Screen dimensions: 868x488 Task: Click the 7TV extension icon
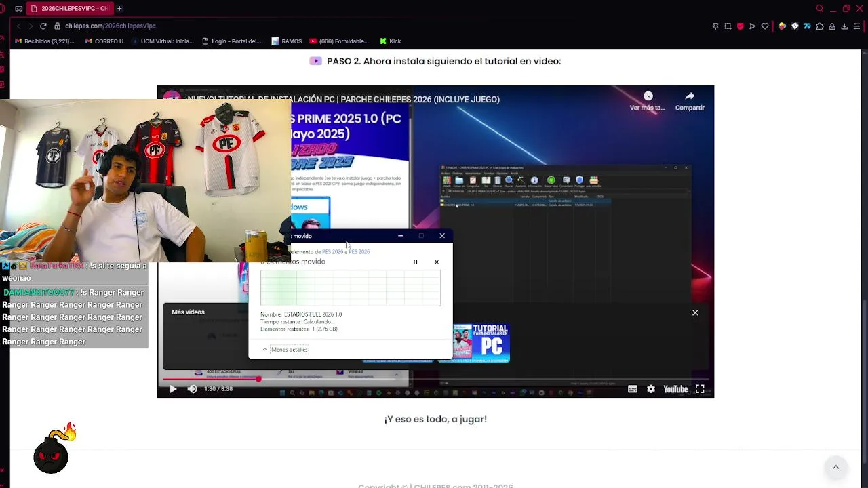pyautogui.click(x=807, y=26)
